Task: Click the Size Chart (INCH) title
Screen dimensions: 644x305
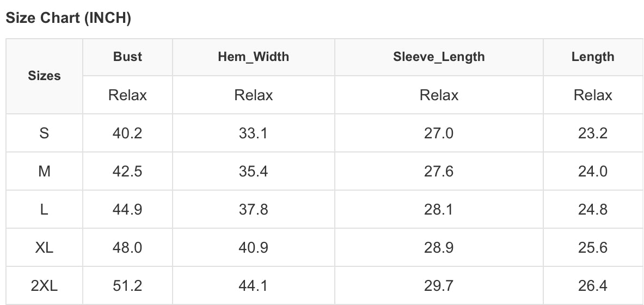Action: pyautogui.click(x=68, y=18)
